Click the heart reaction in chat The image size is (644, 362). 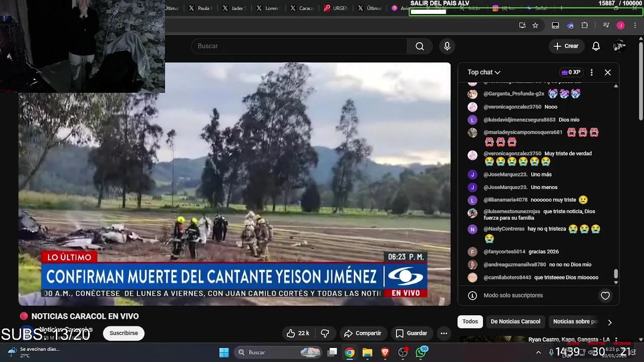pyautogui.click(x=605, y=296)
